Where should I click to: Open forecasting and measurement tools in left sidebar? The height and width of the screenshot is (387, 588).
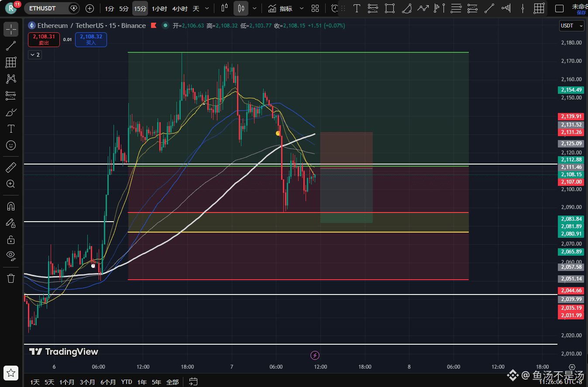pos(11,96)
